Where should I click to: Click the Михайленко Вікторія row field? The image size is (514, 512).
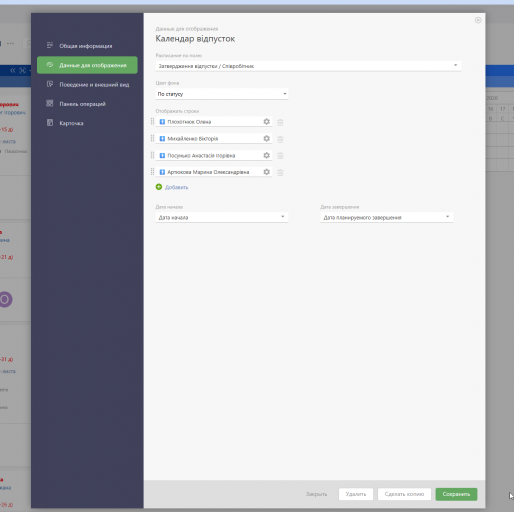pyautogui.click(x=214, y=138)
